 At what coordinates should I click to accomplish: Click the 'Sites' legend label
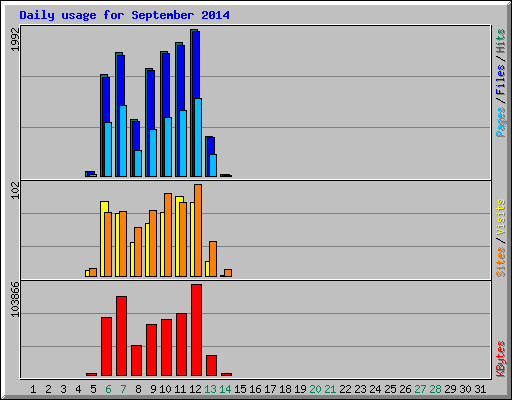[501, 262]
